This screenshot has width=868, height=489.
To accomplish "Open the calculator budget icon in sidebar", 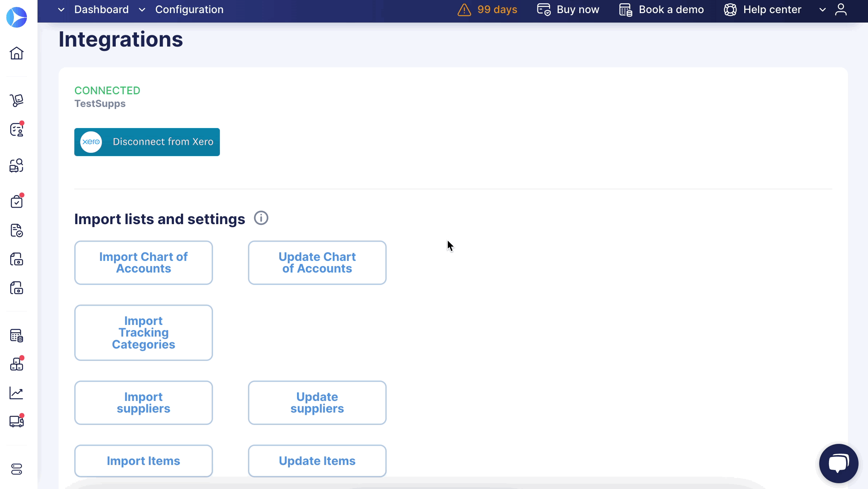I will click(x=16, y=335).
